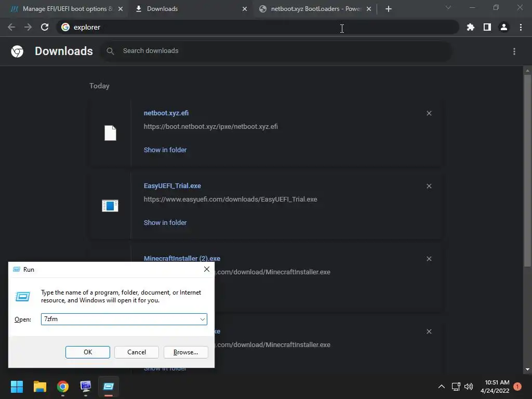532x399 pixels.
Task: Click the Search downloads field
Action: pyautogui.click(x=275, y=51)
